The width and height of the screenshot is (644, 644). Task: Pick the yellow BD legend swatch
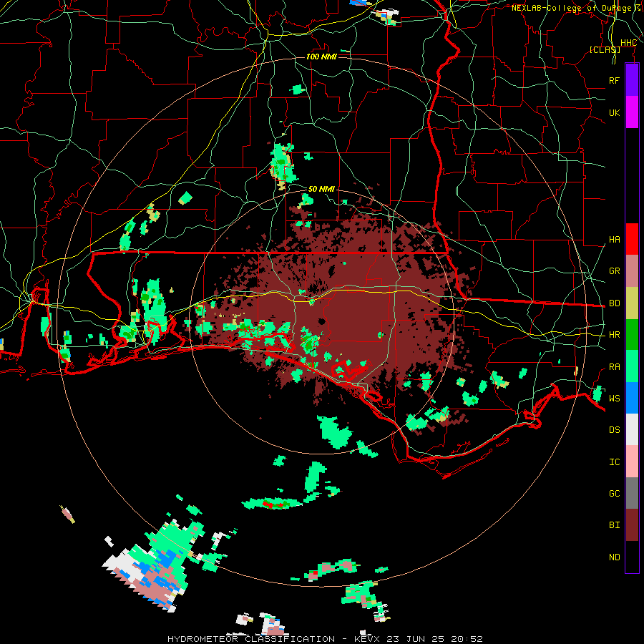pyautogui.click(x=632, y=303)
